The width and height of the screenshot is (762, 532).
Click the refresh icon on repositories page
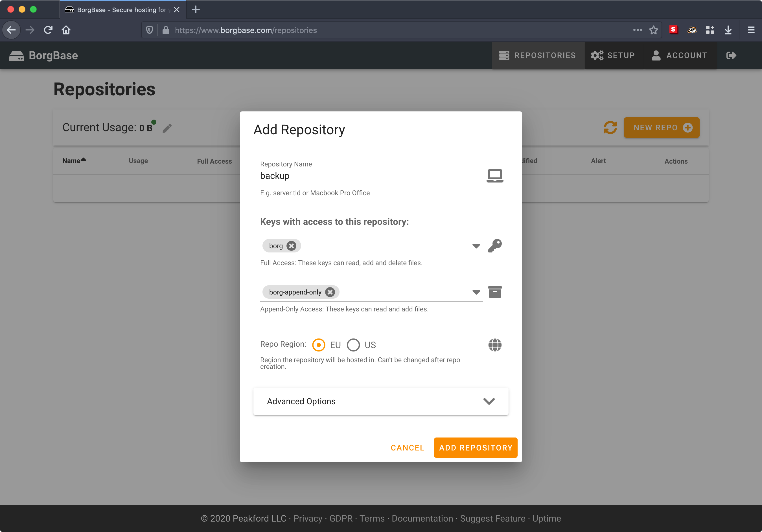tap(610, 127)
